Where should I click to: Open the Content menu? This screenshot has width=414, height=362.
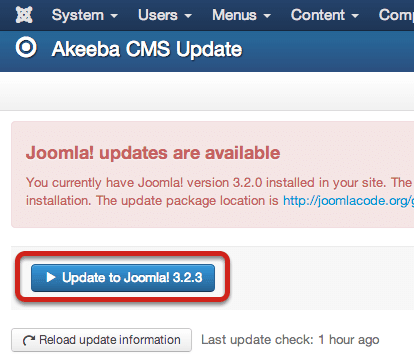tap(325, 15)
